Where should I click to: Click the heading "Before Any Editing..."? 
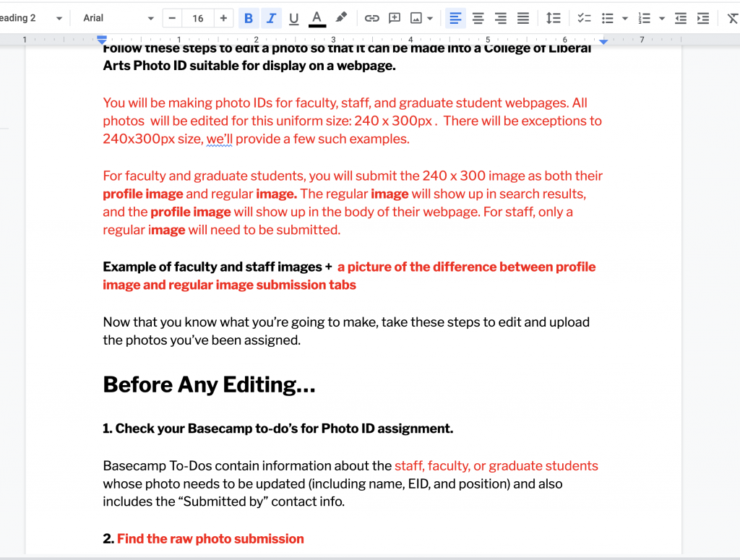209,384
